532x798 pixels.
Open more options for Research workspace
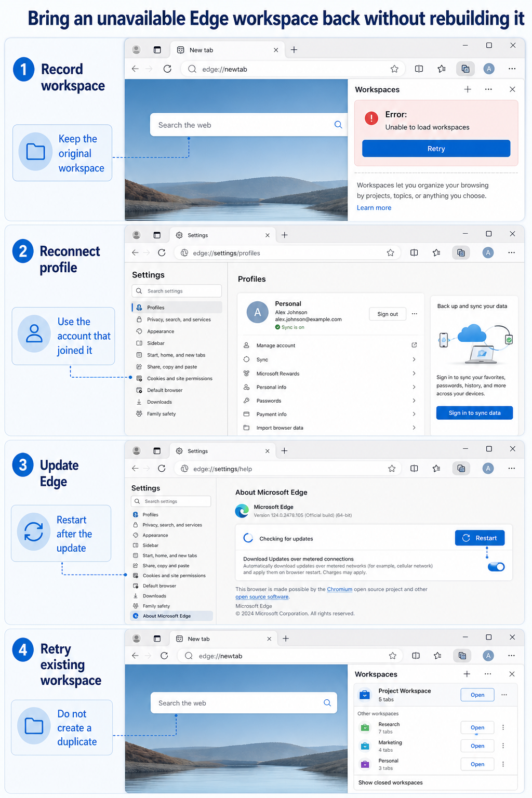pos(503,728)
